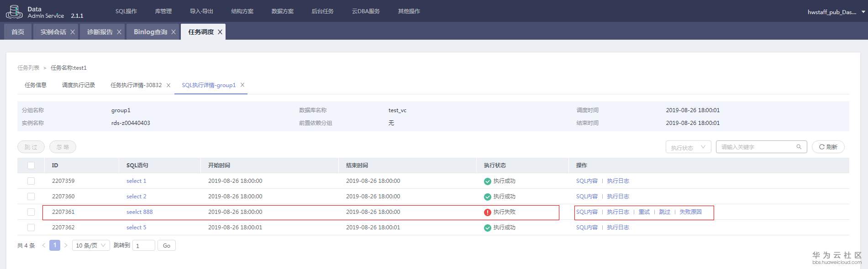Open the 库管理 menu

[x=163, y=11]
